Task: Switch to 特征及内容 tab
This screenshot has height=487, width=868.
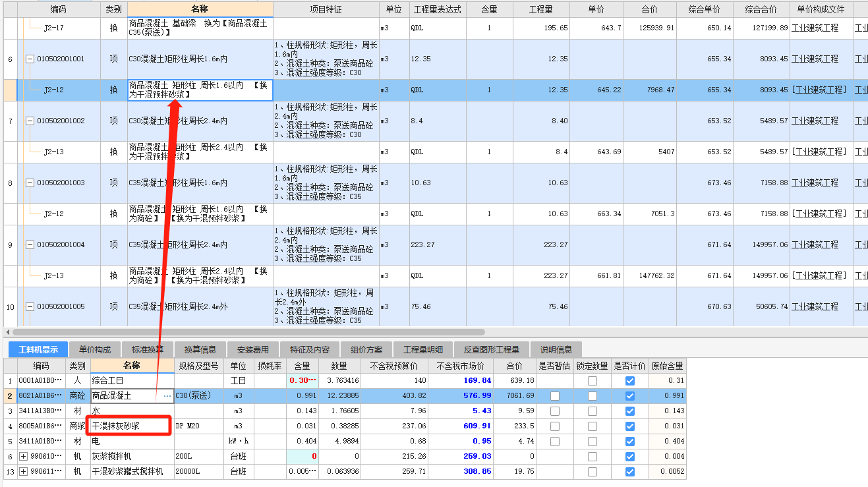Action: pyautogui.click(x=309, y=350)
